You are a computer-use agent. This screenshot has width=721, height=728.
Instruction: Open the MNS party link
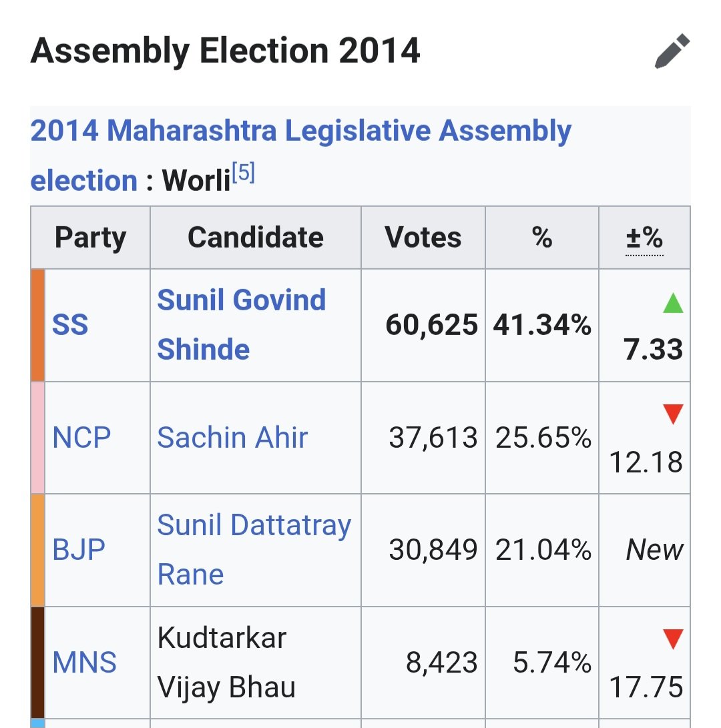pos(85,662)
